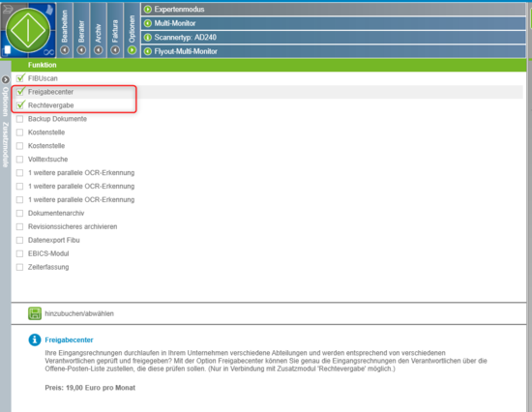Click the blue info icon beside Freigabecenter
Viewport: 532px width, 412px height.
coord(35,339)
